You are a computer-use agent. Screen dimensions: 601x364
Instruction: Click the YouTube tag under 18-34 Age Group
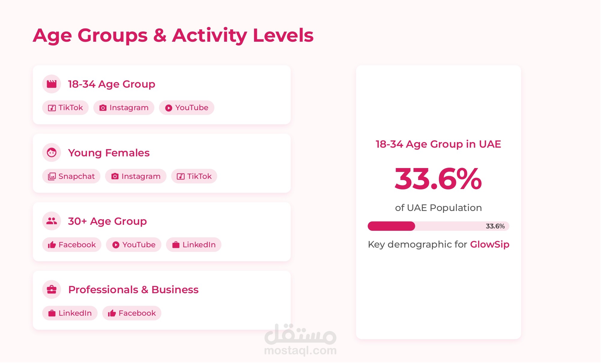pyautogui.click(x=186, y=108)
